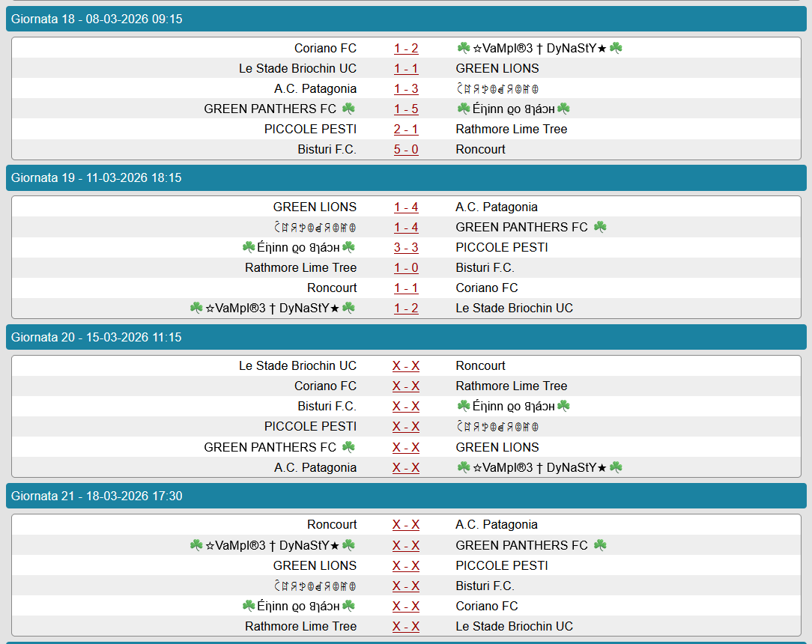This screenshot has width=812, height=644.
Task: Open the GREEN LIONS 1-4 A.C. Patagonia result
Action: coord(406,207)
